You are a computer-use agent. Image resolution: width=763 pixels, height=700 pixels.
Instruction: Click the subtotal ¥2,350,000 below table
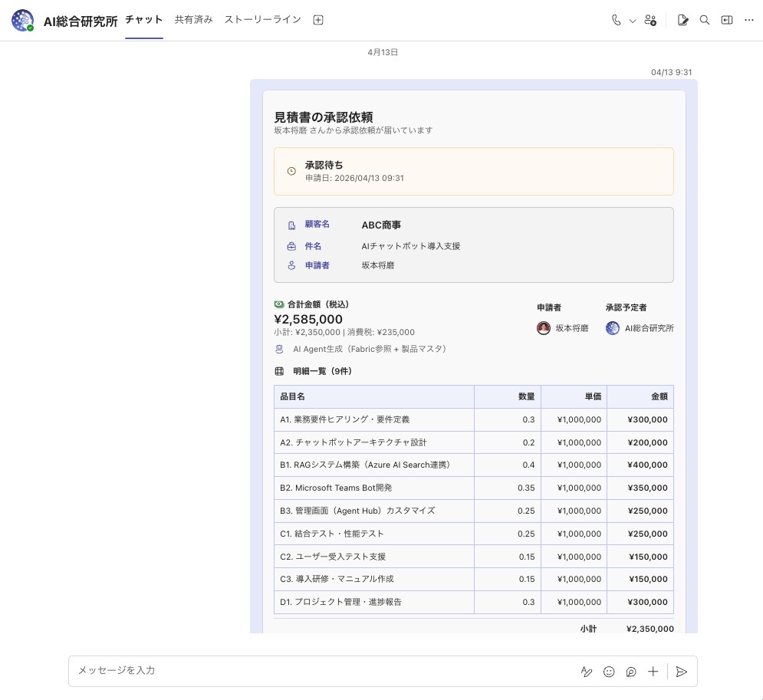click(x=650, y=629)
